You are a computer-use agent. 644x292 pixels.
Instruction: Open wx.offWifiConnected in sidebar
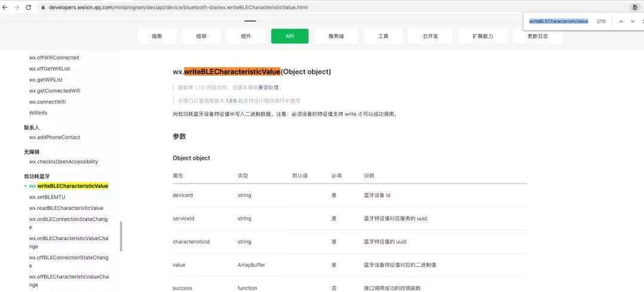coord(54,57)
